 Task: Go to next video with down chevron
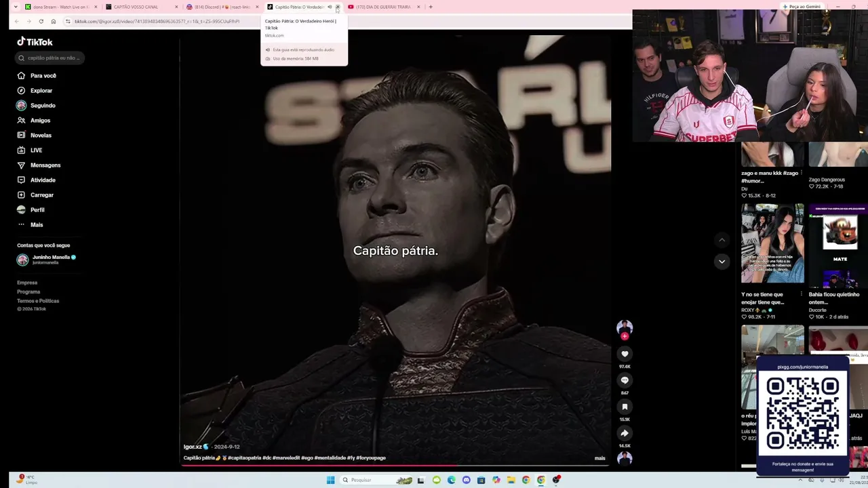[x=722, y=262]
